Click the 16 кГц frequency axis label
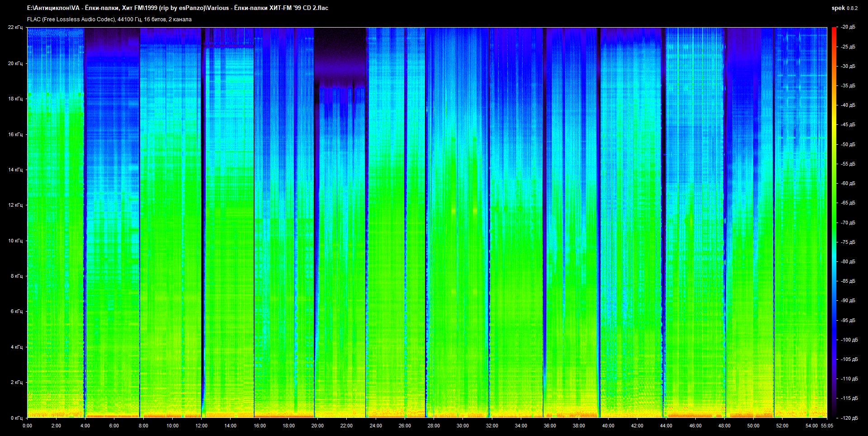Viewport: 868px width, 436px height. pos(15,134)
